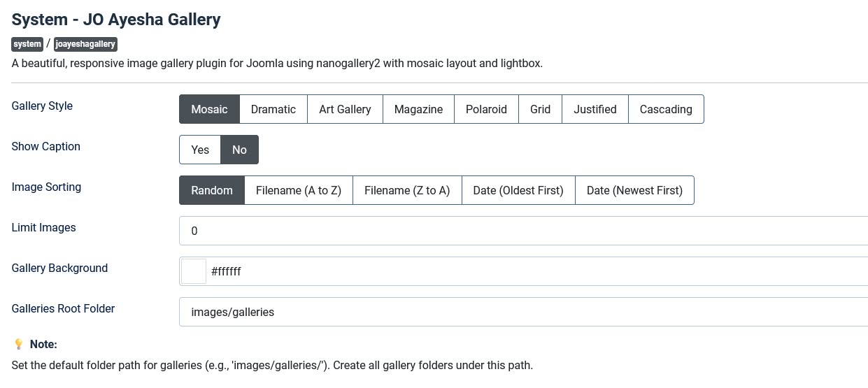The height and width of the screenshot is (388, 868).
Task: Click the 'Limit Images' label
Action: click(43, 228)
